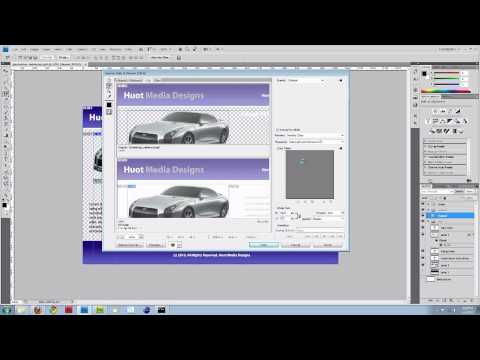480x360 pixels.
Task: Close the open document tab
Action: [x=86, y=64]
